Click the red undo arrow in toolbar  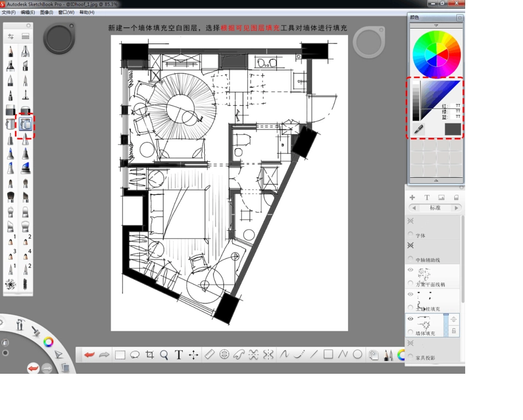[x=89, y=354]
